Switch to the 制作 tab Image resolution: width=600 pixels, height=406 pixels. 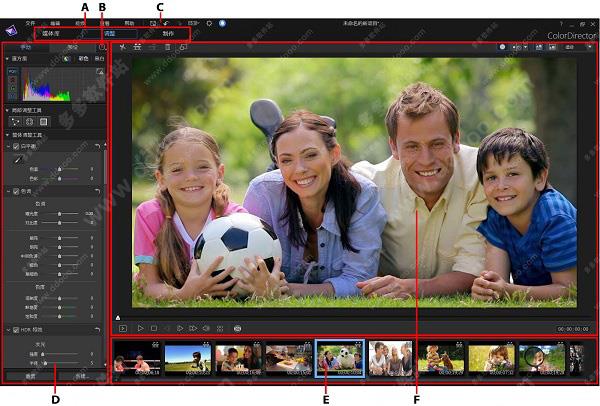coord(168,34)
